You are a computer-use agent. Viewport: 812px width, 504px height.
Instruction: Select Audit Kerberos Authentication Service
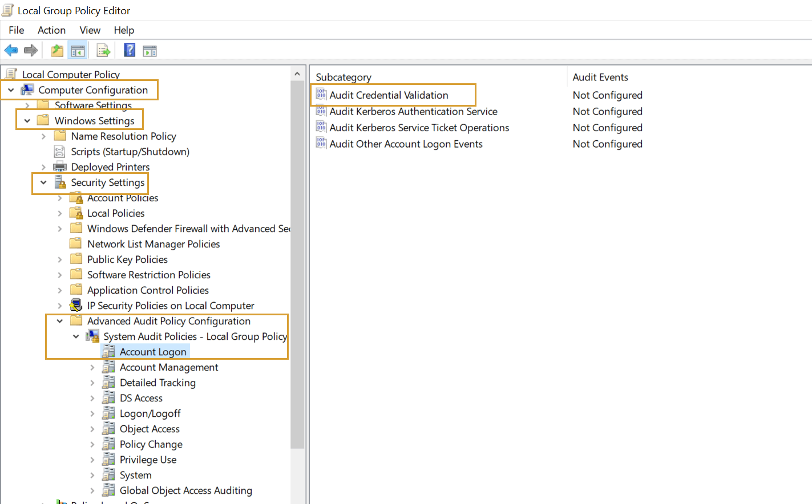coord(413,111)
